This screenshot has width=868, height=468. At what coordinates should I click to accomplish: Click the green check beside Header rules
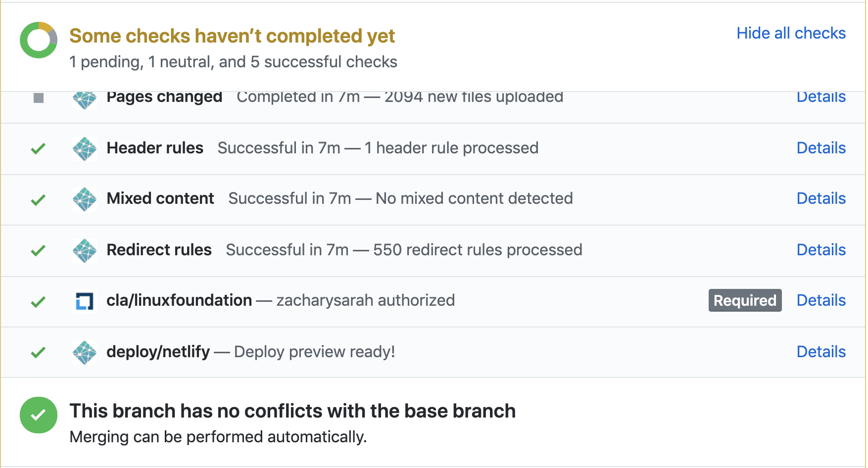coord(38,148)
